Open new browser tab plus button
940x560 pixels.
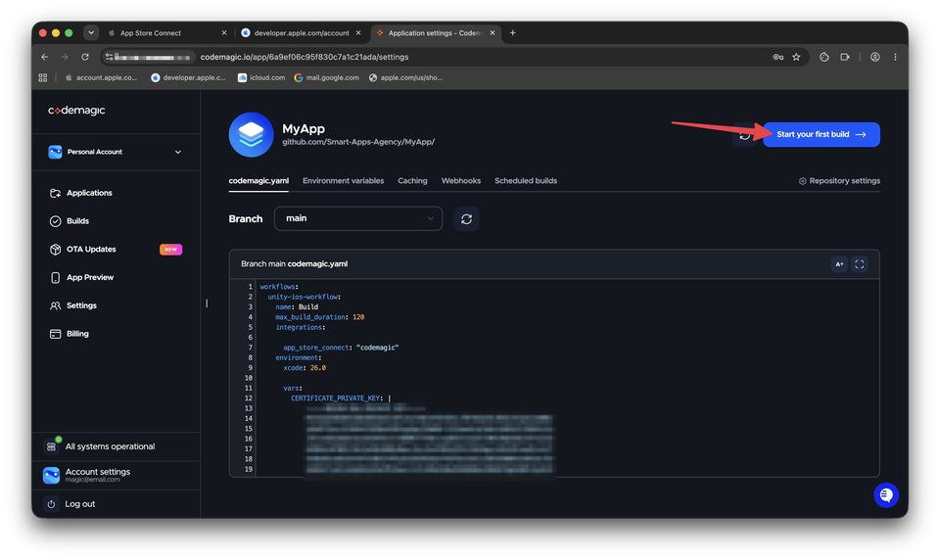tap(512, 33)
